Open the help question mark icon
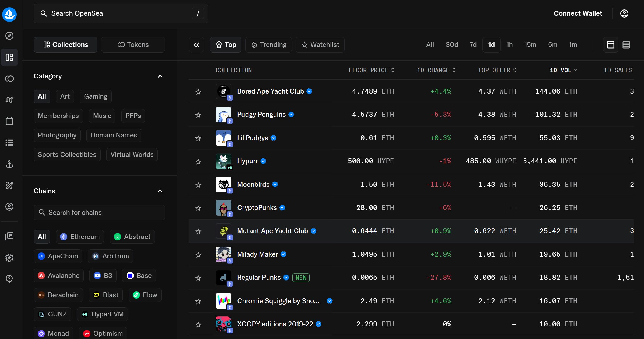Viewport: 644px width, 339px height. [9, 279]
